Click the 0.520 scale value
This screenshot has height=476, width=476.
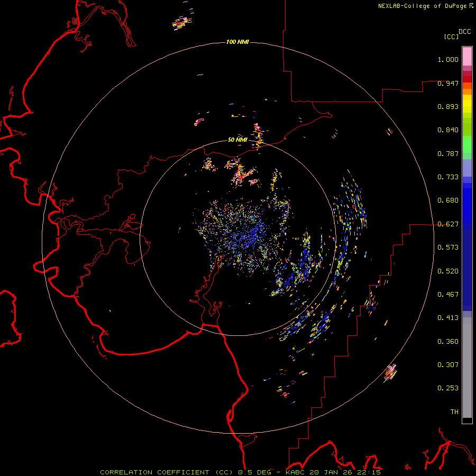click(x=448, y=271)
